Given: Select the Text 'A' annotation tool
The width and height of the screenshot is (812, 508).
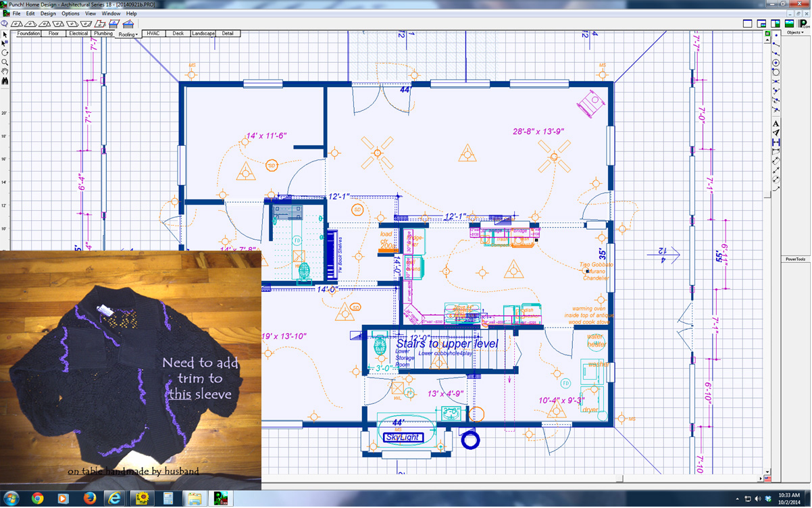Looking at the screenshot, I should pos(776,124).
